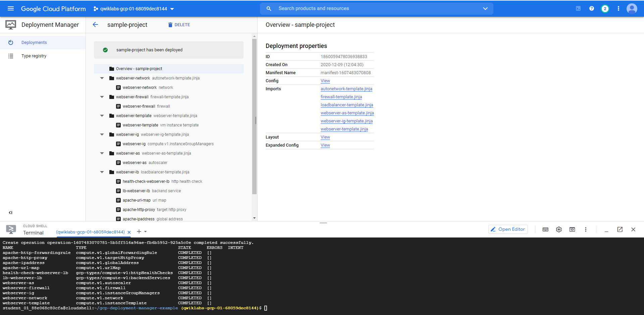Image resolution: width=644 pixels, height=315 pixels.
Task: Click the green deployed status checkmark
Action: coord(105,50)
